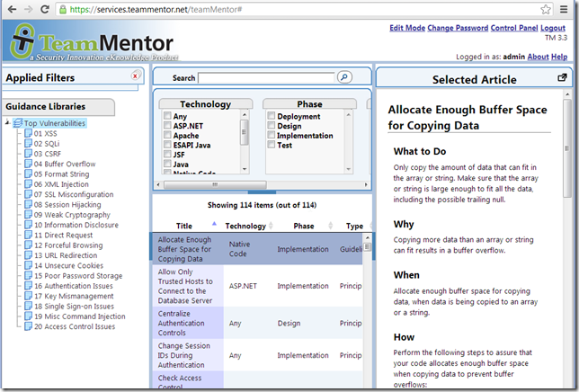This screenshot has width=579, height=392.
Task: Check the ASP.NET technology checkbox
Action: [x=167, y=125]
